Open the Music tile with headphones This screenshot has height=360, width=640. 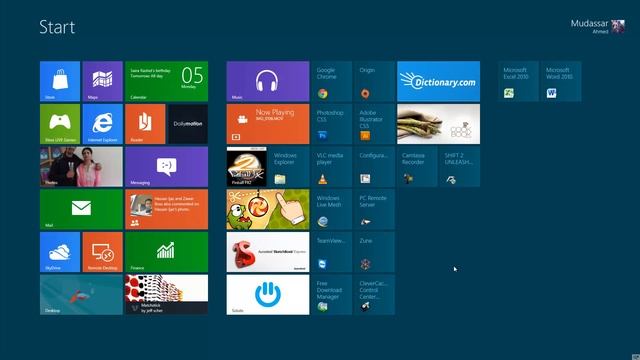tap(268, 81)
